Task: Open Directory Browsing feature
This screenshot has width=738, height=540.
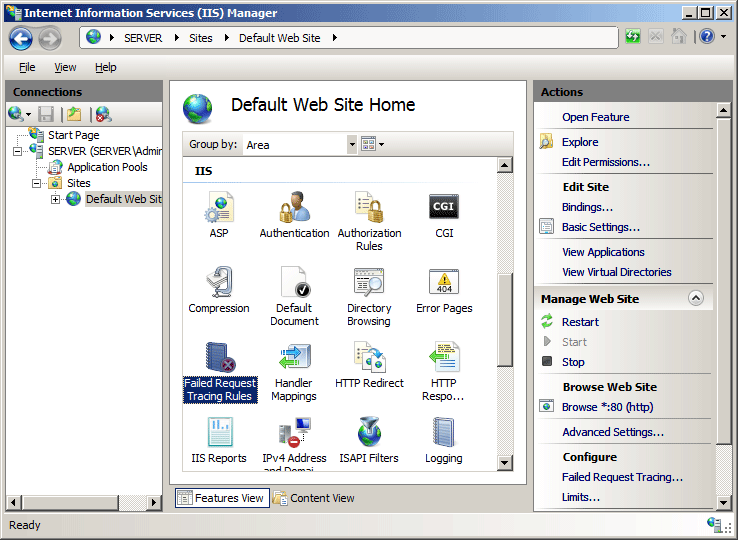Action: click(369, 296)
